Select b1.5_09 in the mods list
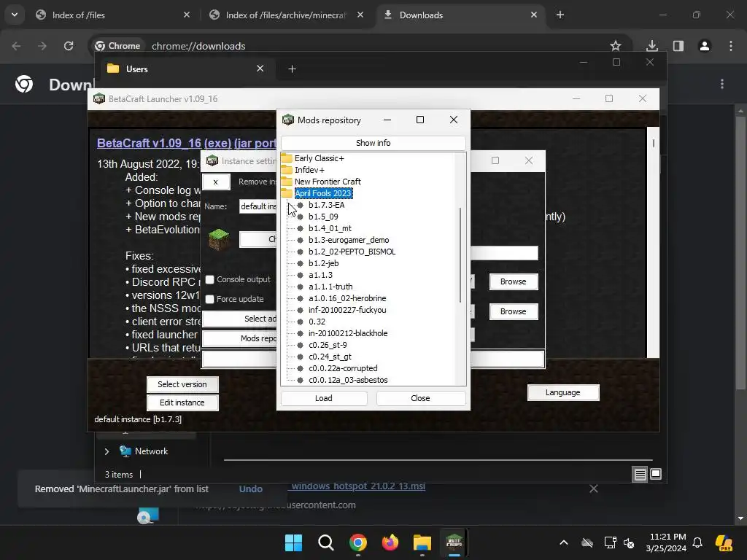Screen dimensions: 747x560 pos(323,217)
